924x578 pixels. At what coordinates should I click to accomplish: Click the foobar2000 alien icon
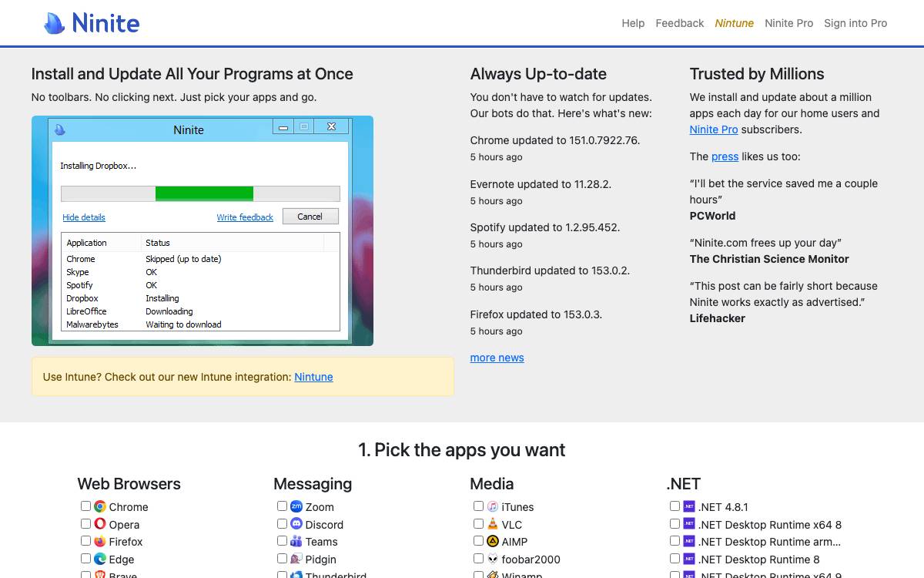coord(493,559)
